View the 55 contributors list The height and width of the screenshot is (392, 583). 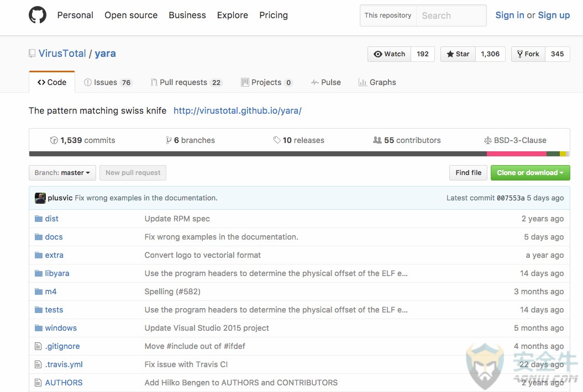[x=407, y=140]
